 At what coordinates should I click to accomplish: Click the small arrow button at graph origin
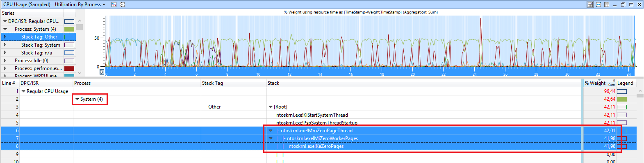coord(102,72)
